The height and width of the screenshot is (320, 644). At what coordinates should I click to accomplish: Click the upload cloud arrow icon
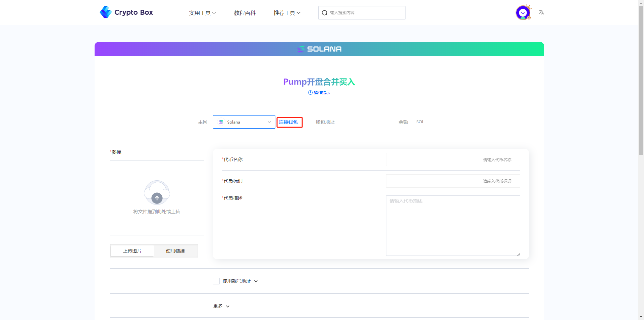(157, 198)
